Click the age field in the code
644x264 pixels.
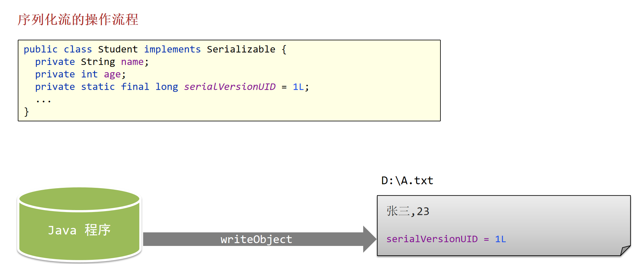click(112, 75)
